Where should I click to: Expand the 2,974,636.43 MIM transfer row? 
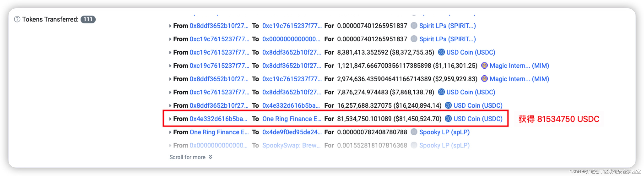[170, 79]
